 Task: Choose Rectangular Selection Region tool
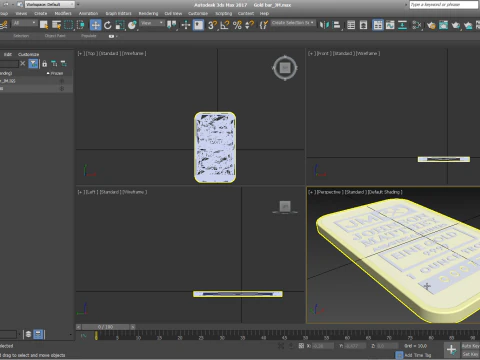pos(68,25)
